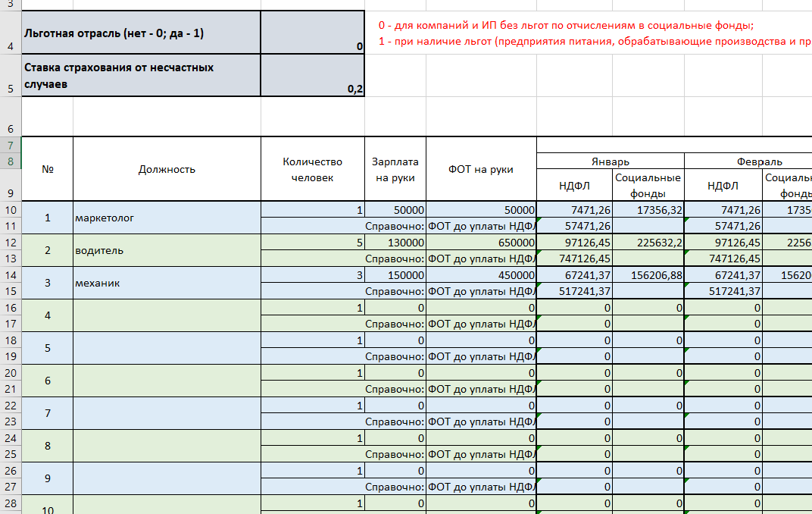Select the 'водитель' position cell

[x=167, y=250]
